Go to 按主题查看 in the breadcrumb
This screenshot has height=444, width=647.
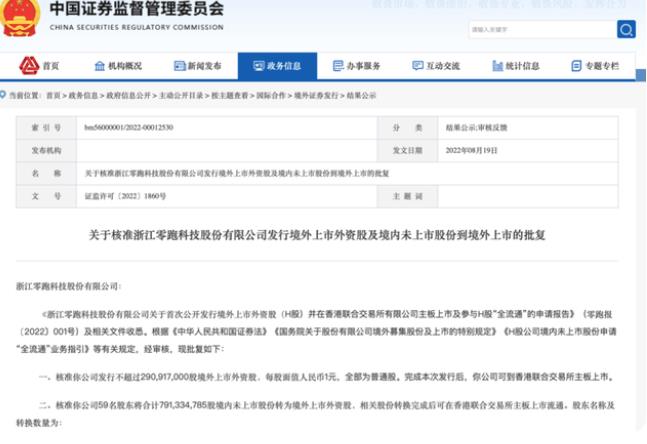tap(230, 95)
